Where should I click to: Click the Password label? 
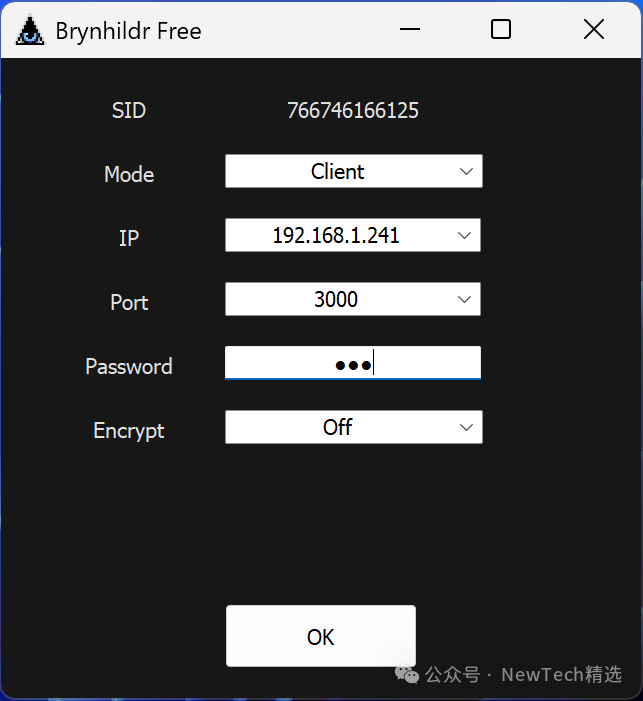pyautogui.click(x=129, y=366)
